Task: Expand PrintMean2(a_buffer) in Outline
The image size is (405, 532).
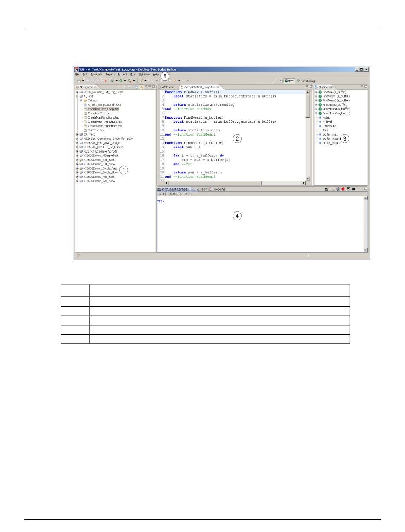Action: click(316, 113)
